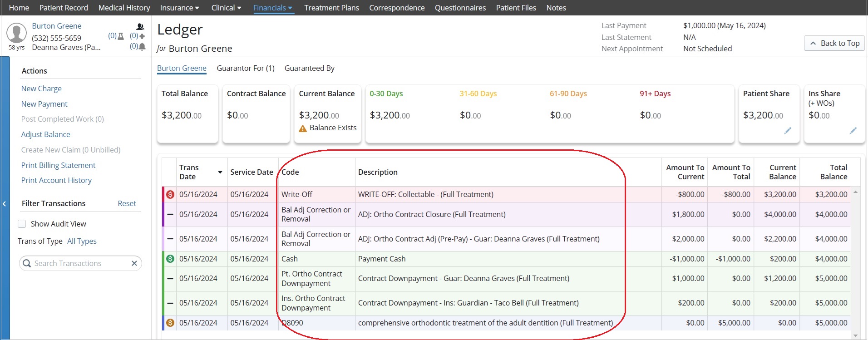Click 'WRITE-OFF: Collectable - (Full Treatment)' description
868x340 pixels.
coord(426,194)
